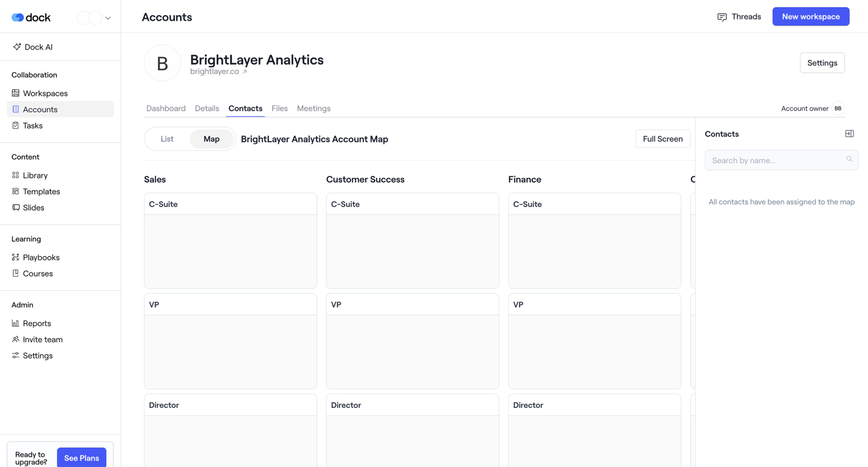Open Tasks in the sidebar
The width and height of the screenshot is (868, 467).
point(60,125)
